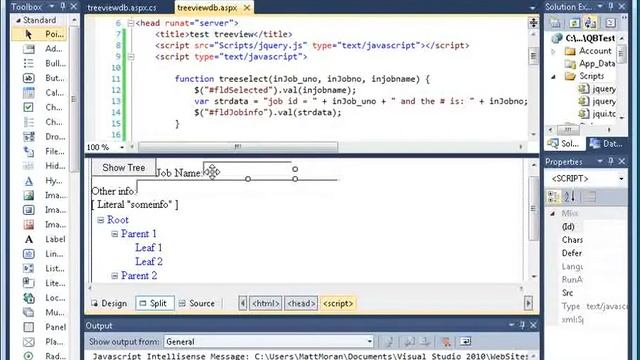Collapse the Scripts folder in Solution Explorer

pyautogui.click(x=553, y=76)
